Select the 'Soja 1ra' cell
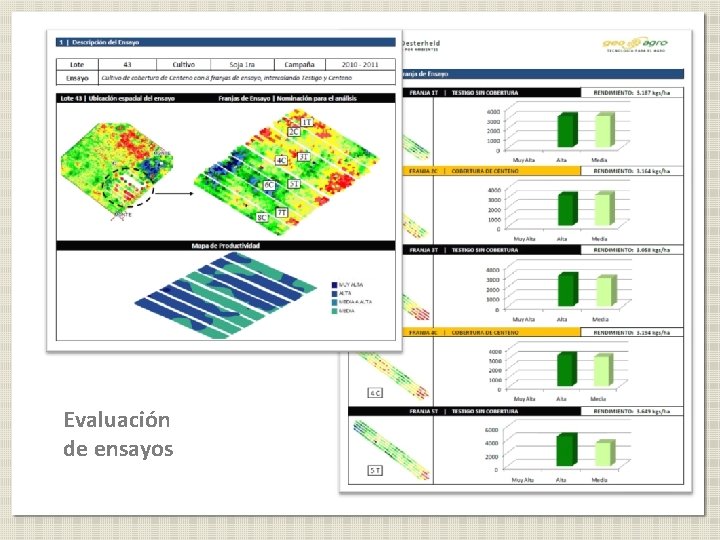The width and height of the screenshot is (720, 540). pos(242,64)
